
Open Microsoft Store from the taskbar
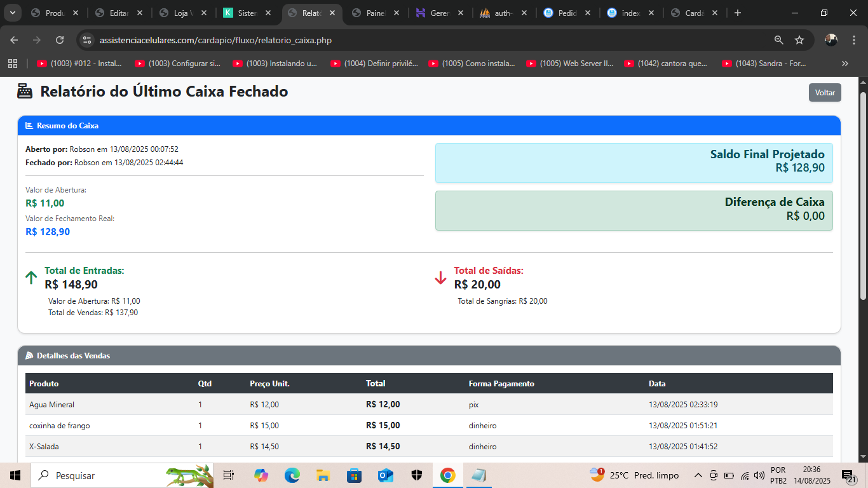tap(354, 475)
